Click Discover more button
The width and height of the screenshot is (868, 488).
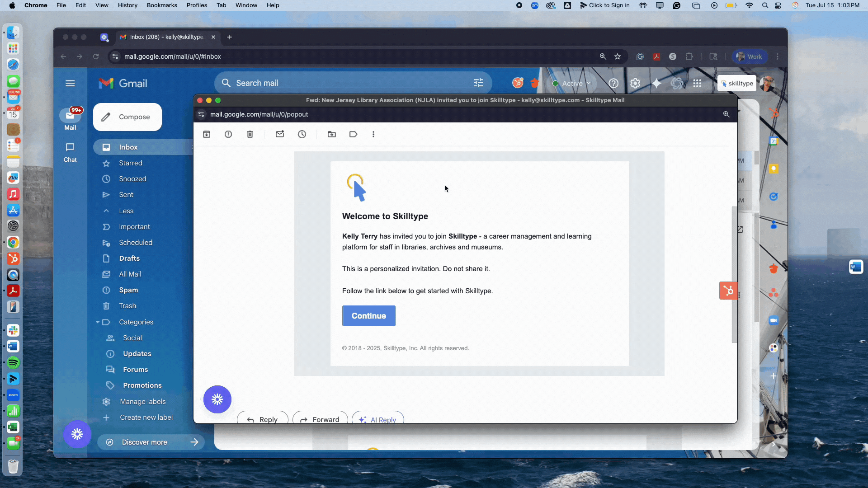click(x=151, y=442)
